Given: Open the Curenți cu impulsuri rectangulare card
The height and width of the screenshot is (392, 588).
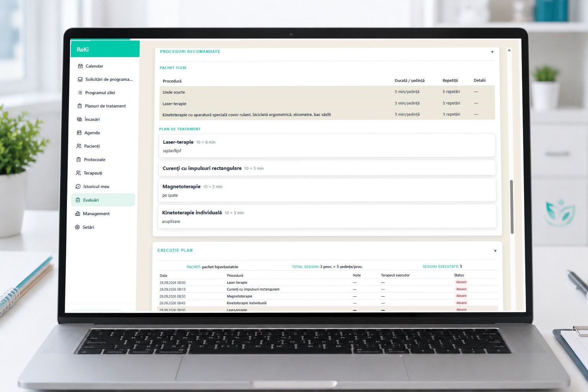Looking at the screenshot, I should pyautogui.click(x=327, y=168).
